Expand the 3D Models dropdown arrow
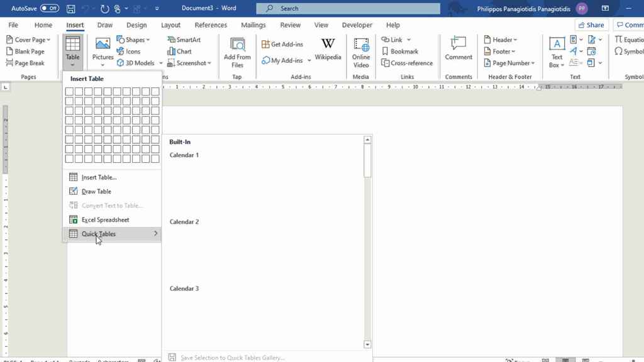The image size is (644, 362). tap(160, 63)
